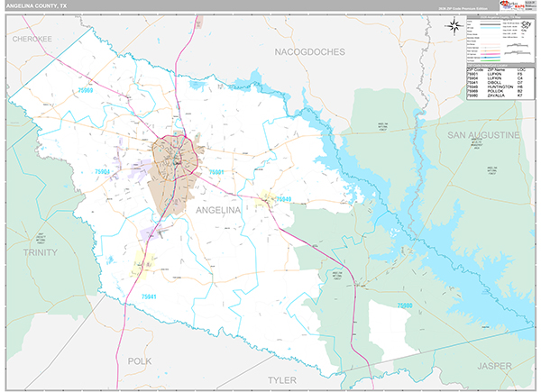This screenshot has height=392, width=541.
Task: Click the yellow shaded Diboll town area above 75941
Action: pos(142,265)
